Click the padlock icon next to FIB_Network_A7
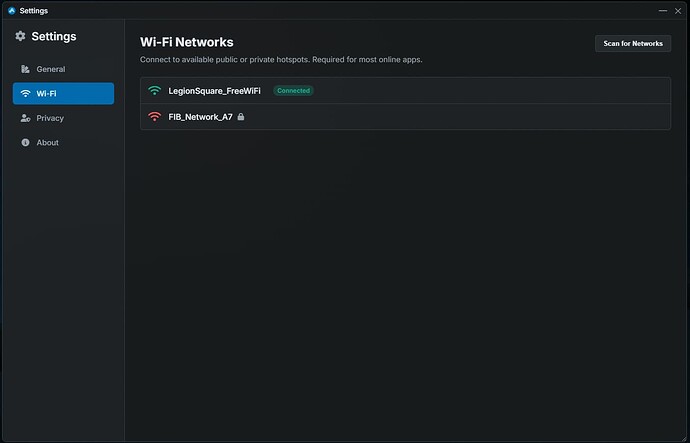The image size is (690, 443). 241,116
